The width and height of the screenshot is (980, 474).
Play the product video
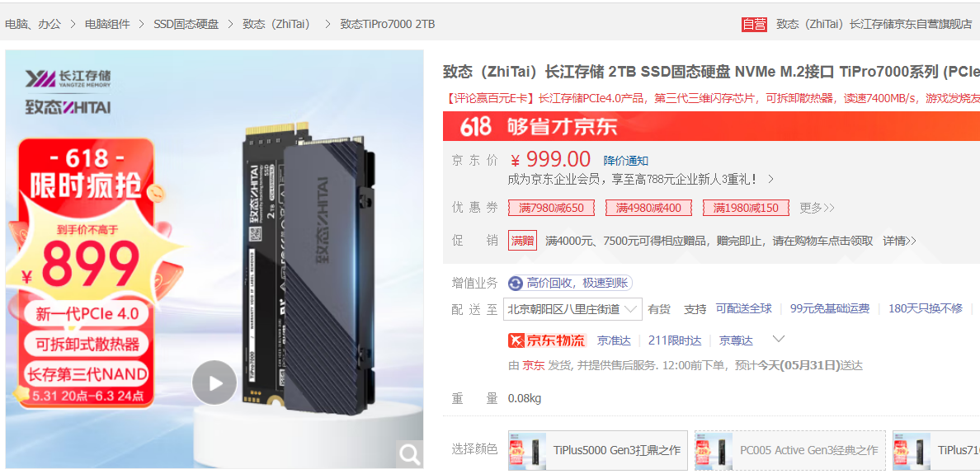tap(214, 382)
